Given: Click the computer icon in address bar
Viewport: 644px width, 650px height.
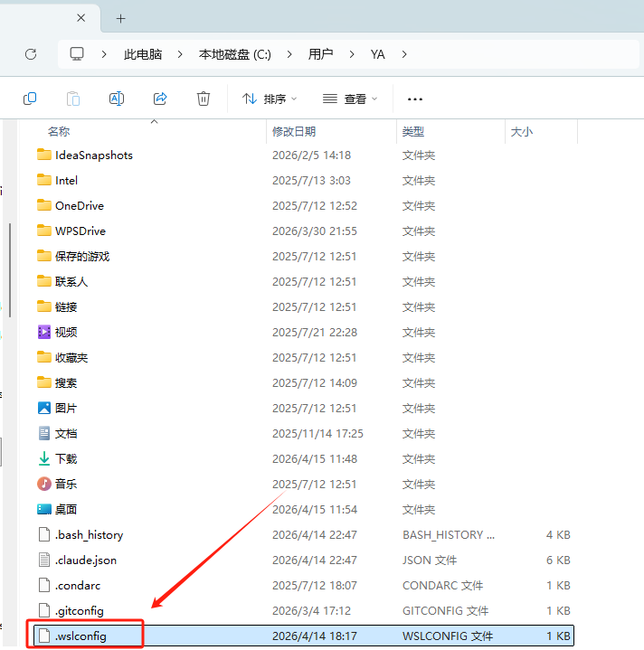Looking at the screenshot, I should point(77,54).
